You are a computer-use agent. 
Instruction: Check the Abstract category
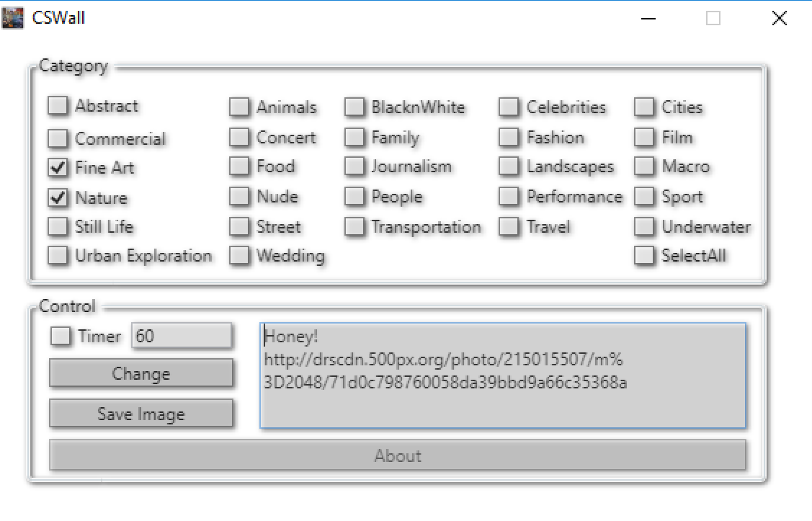click(x=58, y=106)
